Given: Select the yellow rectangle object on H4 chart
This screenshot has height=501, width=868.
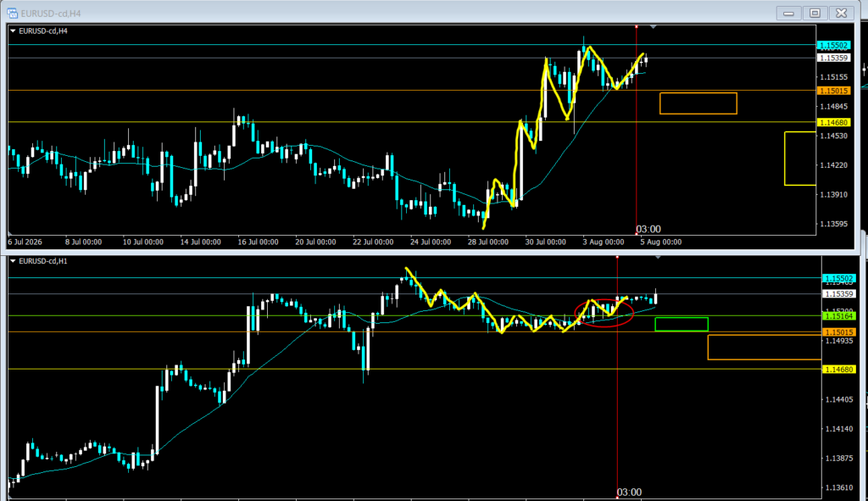Looking at the screenshot, I should [x=800, y=159].
